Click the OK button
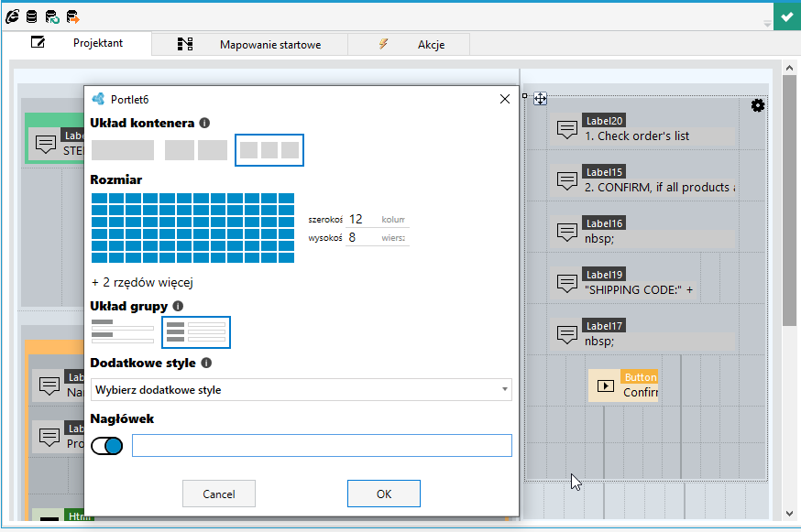Image resolution: width=801 pixels, height=532 pixels. 384,494
